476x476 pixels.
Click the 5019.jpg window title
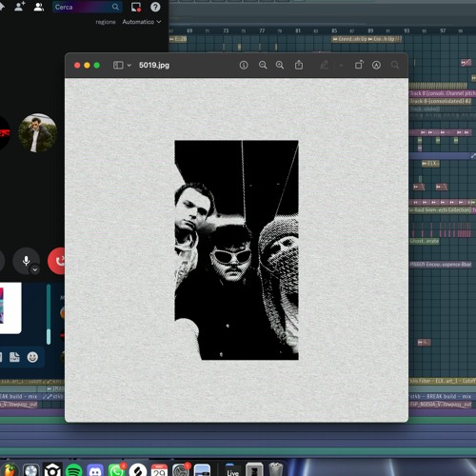[x=154, y=65]
